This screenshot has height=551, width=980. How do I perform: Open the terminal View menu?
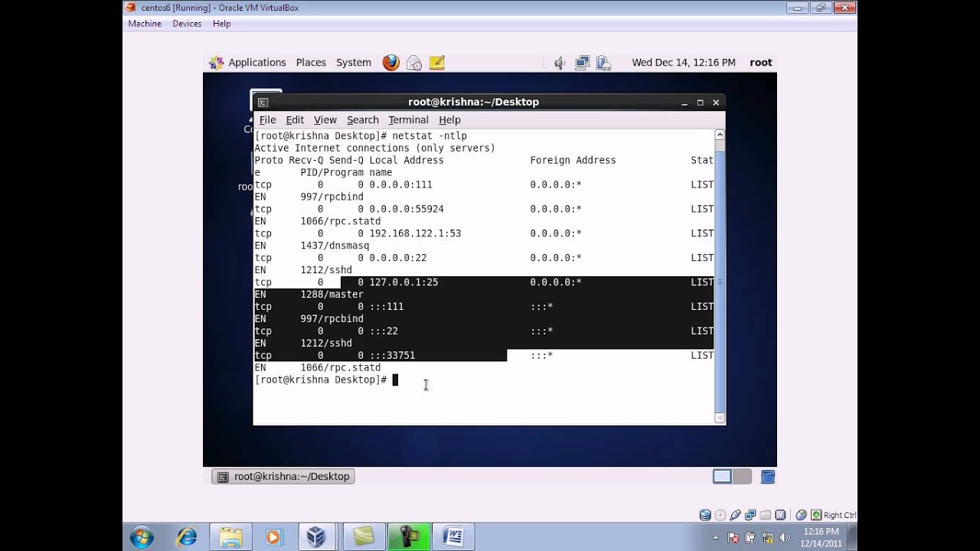coord(325,120)
